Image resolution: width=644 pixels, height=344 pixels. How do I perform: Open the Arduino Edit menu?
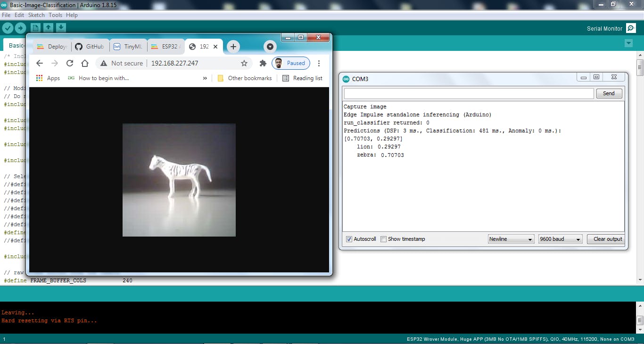click(19, 15)
